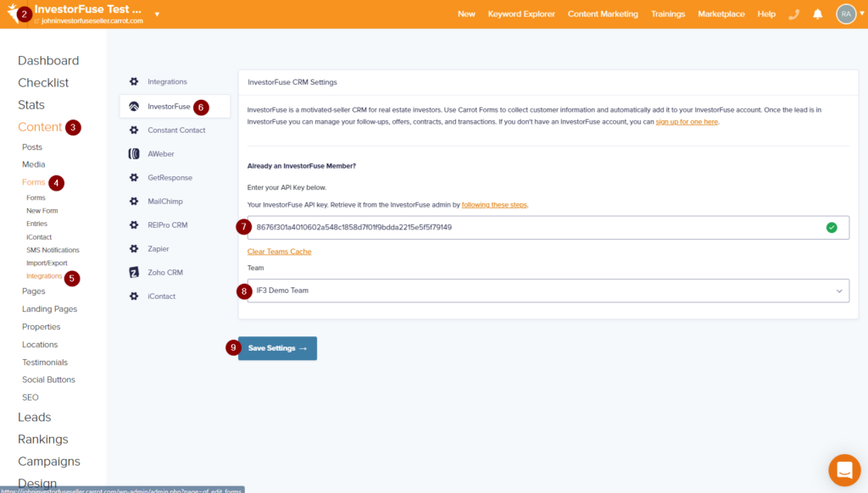
Task: Open Testimonials in sidebar
Action: pyautogui.click(x=45, y=363)
